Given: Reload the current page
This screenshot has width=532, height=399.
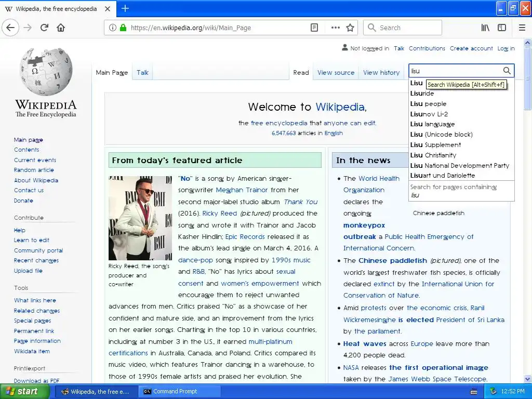Looking at the screenshot, I should (x=44, y=28).
